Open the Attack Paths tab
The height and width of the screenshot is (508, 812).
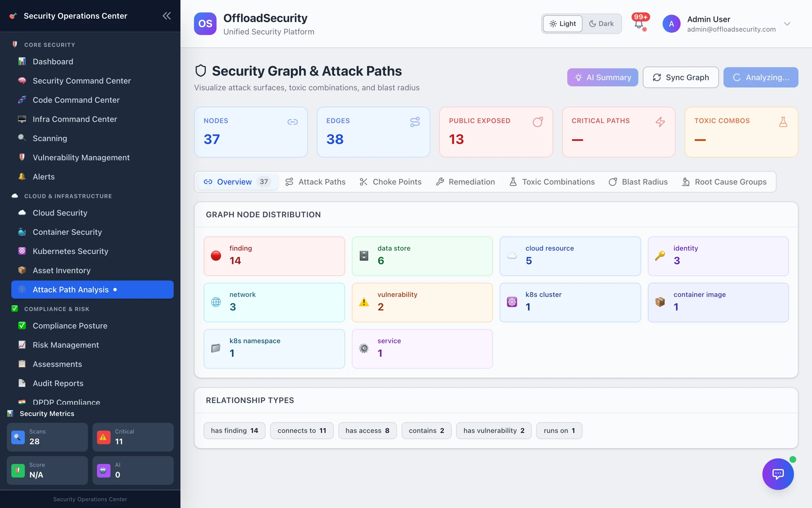[x=315, y=182]
